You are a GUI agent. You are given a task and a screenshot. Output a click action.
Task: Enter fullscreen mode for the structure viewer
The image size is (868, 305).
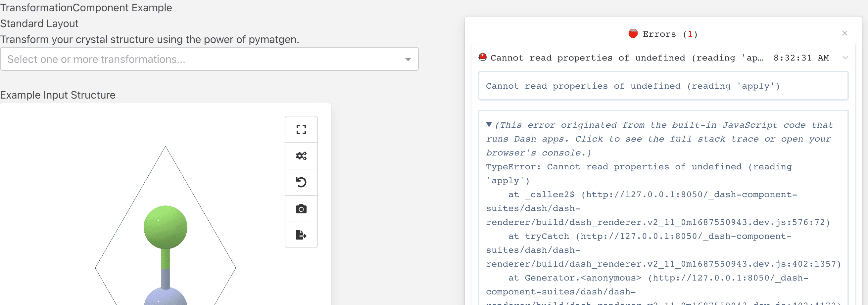click(301, 129)
